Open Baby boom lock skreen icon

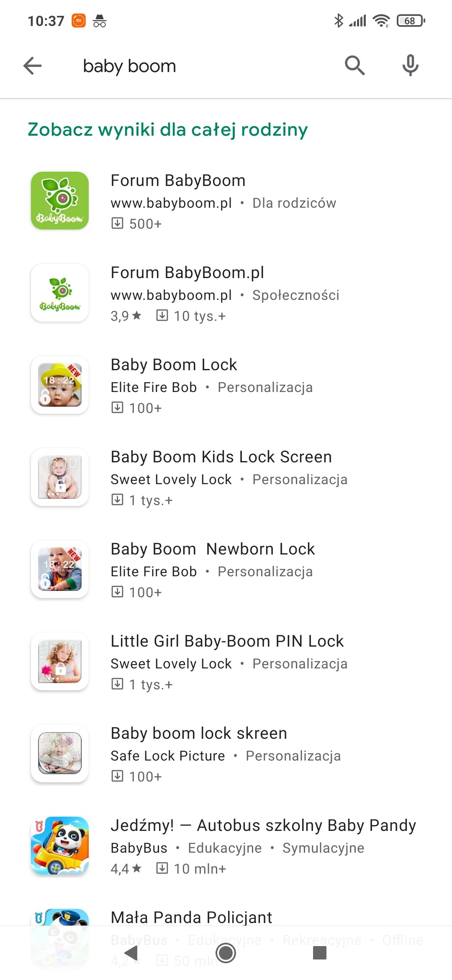point(60,753)
